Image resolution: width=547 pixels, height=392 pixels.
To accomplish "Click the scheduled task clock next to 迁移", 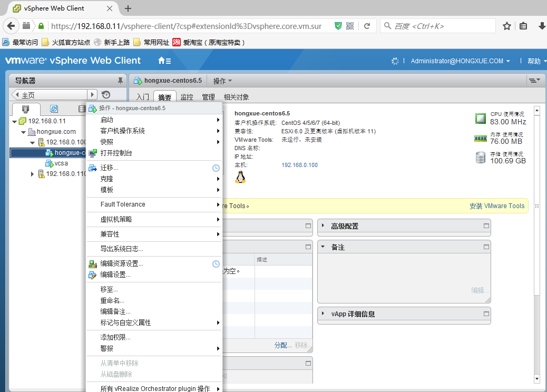I will [x=216, y=168].
